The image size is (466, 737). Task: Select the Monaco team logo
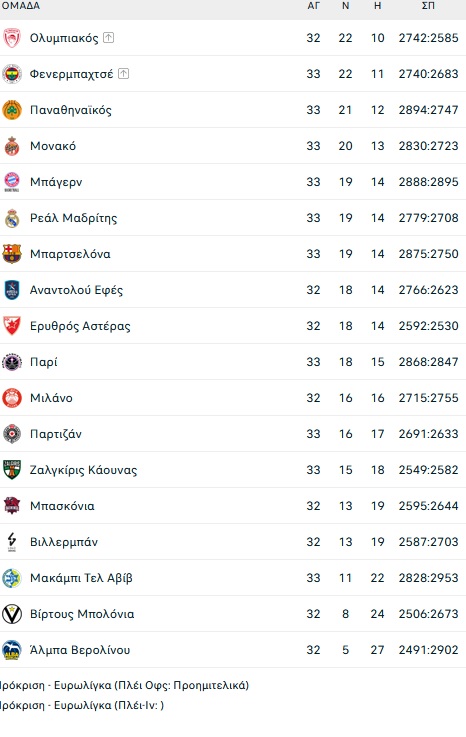pos(12,146)
